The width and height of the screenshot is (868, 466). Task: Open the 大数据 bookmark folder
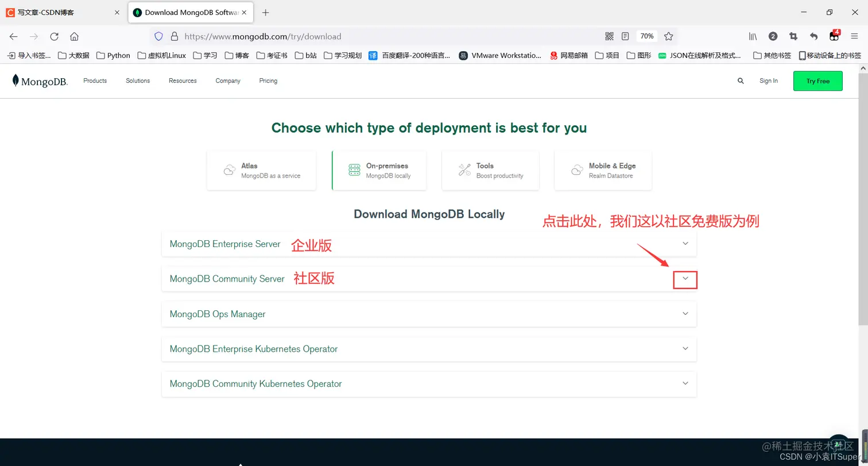point(74,55)
